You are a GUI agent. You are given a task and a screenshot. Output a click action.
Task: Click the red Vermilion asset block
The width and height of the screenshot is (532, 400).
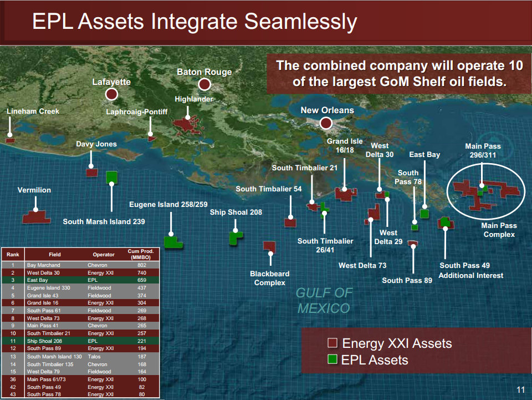tap(36, 216)
